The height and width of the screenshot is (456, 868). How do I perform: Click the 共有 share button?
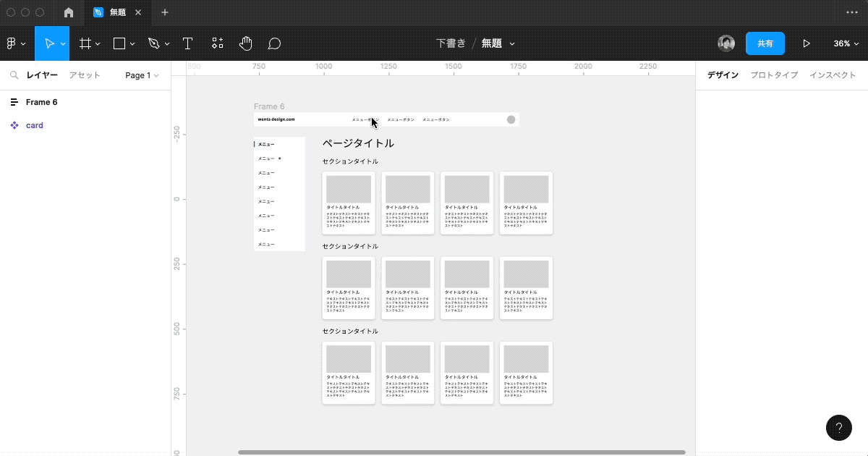[765, 43]
